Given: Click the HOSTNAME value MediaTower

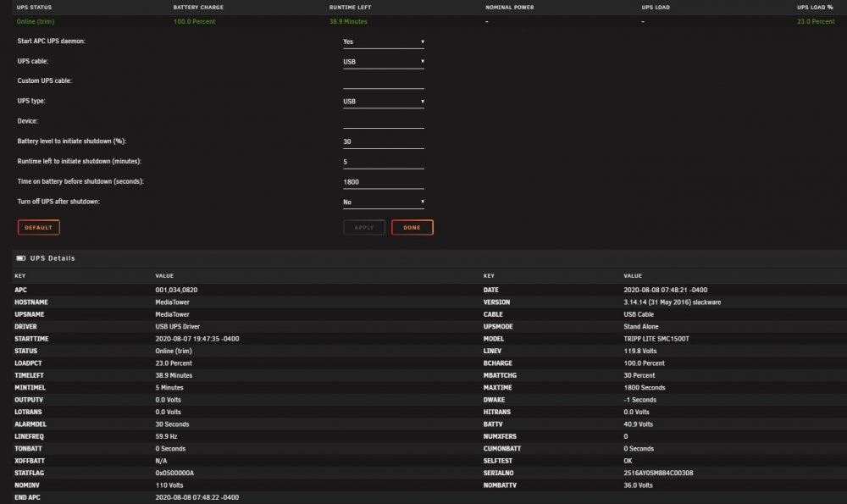Looking at the screenshot, I should [x=172, y=302].
